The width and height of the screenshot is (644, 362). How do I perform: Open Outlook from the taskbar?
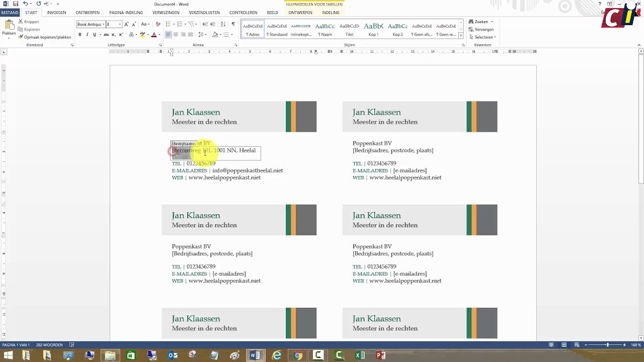pyautogui.click(x=173, y=355)
